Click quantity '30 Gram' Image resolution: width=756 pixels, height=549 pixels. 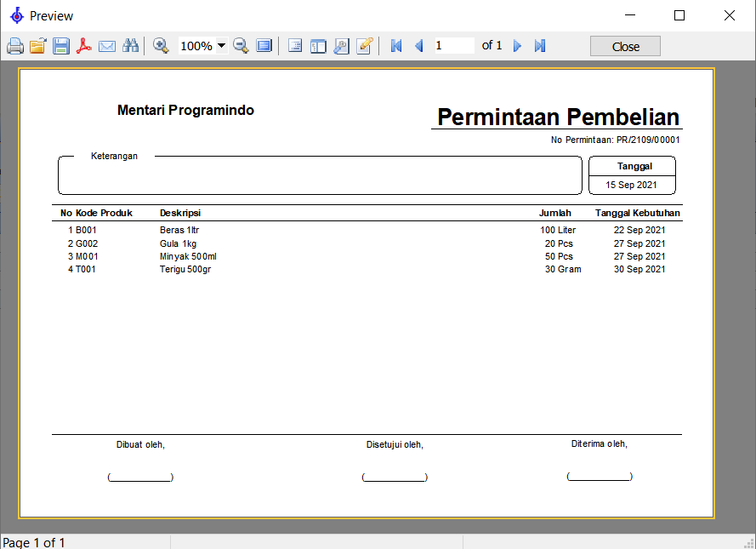(563, 269)
